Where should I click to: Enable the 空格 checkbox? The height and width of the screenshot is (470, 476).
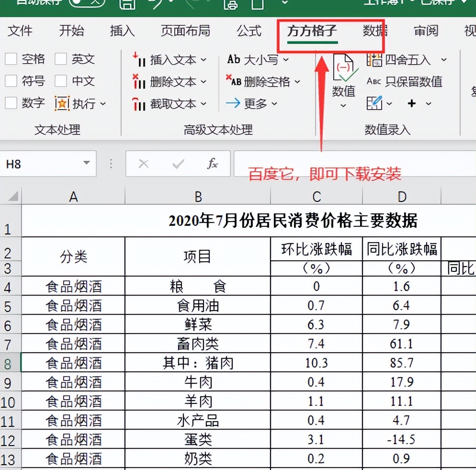click(11, 59)
